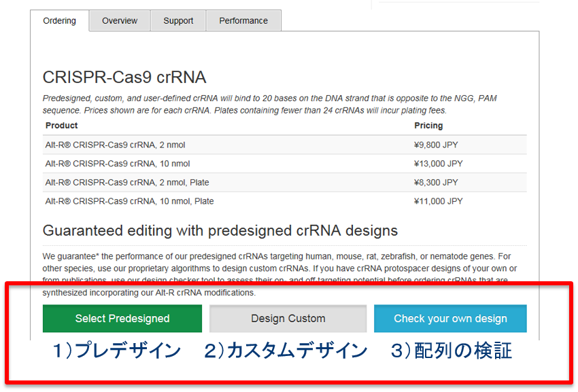The image size is (578, 392).
Task: Click 'Alt-R® CRISPR-Cas9 crRNA, 2 nmol, Plate'
Action: coord(127,182)
